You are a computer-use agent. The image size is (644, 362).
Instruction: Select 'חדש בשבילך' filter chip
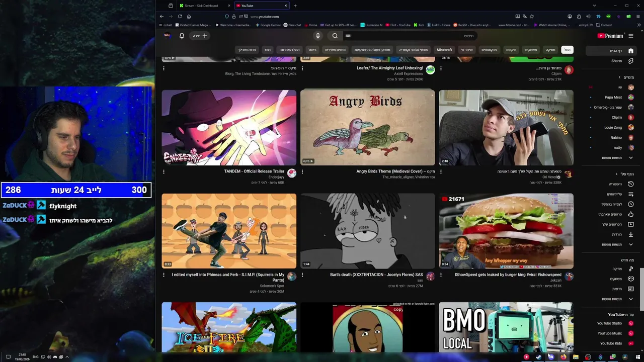247,50
